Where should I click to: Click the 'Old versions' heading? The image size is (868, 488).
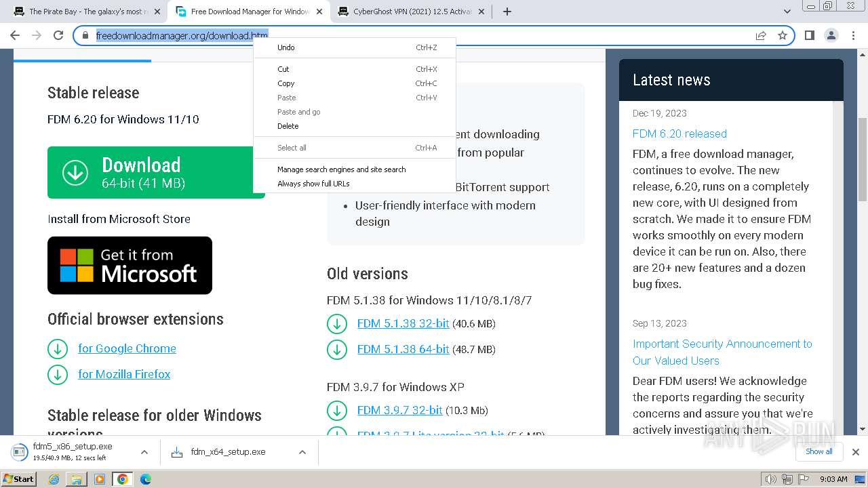tap(368, 274)
